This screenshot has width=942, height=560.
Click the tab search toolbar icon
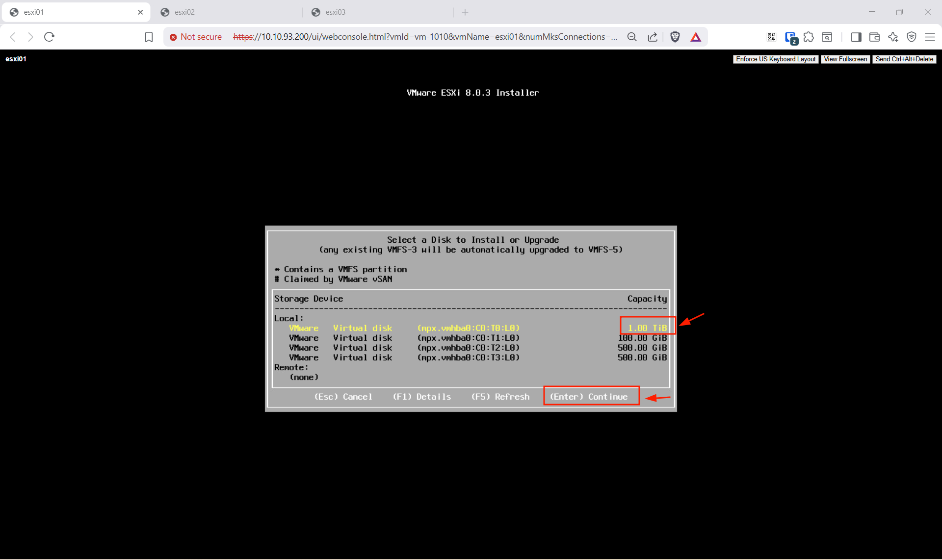827,37
